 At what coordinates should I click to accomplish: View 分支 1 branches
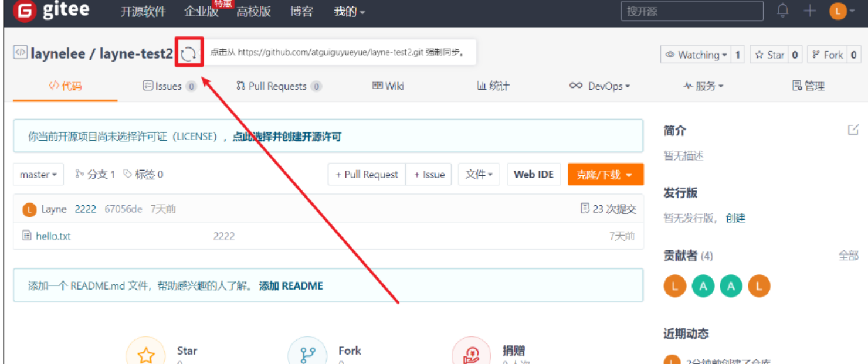95,174
